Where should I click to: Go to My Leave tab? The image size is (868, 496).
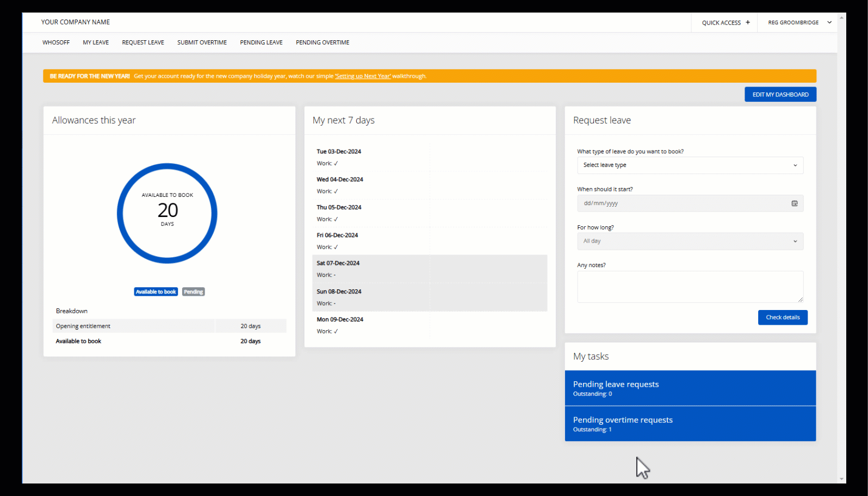point(96,42)
